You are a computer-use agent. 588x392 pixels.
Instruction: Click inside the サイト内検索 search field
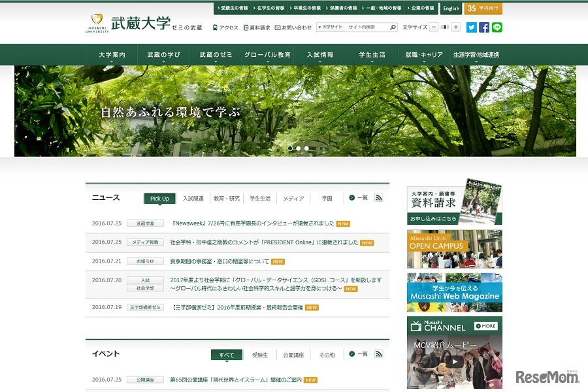[x=361, y=27]
